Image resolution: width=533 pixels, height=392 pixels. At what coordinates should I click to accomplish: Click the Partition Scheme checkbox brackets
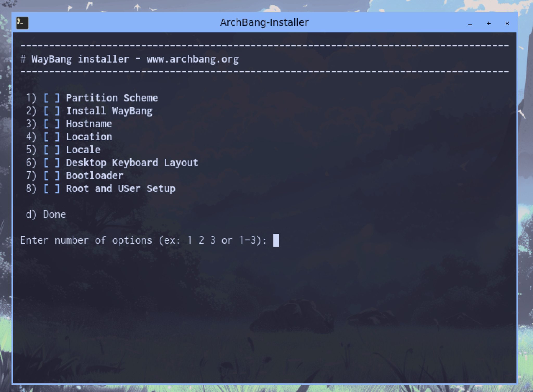[x=52, y=98]
